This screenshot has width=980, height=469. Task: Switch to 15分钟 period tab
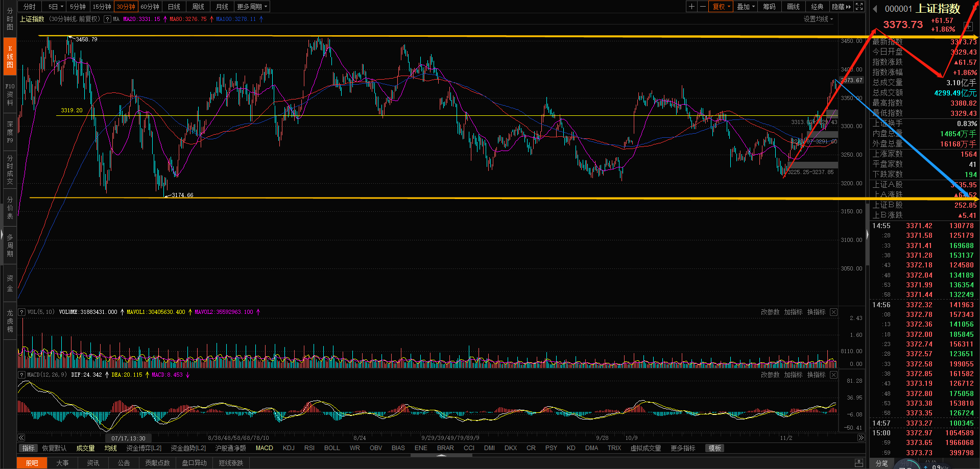click(x=102, y=7)
